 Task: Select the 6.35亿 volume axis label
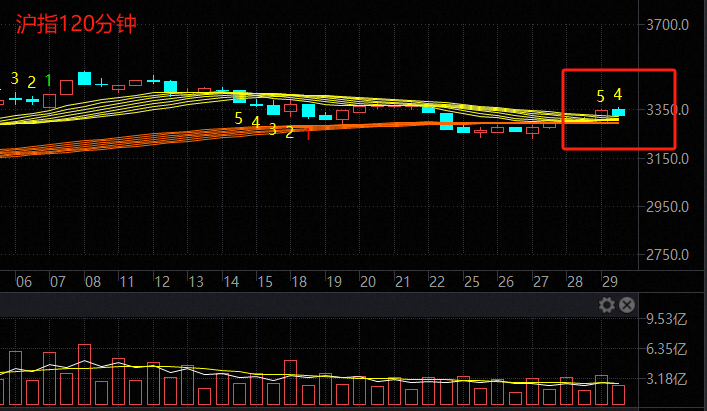click(x=666, y=349)
